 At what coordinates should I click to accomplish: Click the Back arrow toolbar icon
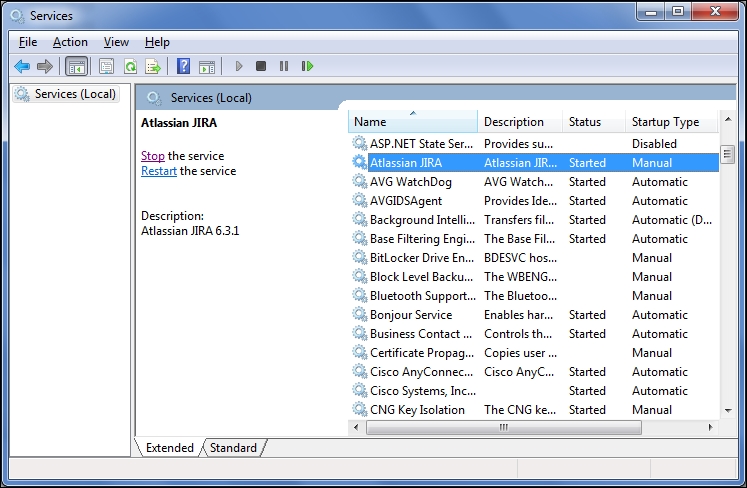[22, 66]
